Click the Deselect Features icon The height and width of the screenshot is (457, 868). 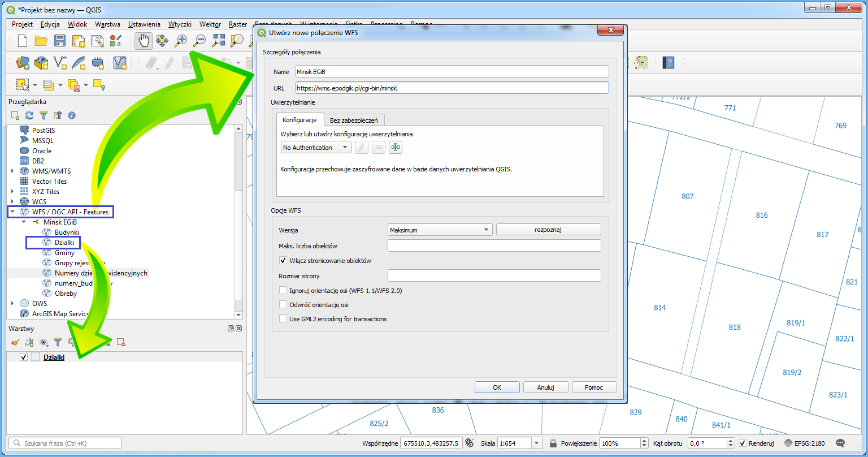pyautogui.click(x=73, y=85)
